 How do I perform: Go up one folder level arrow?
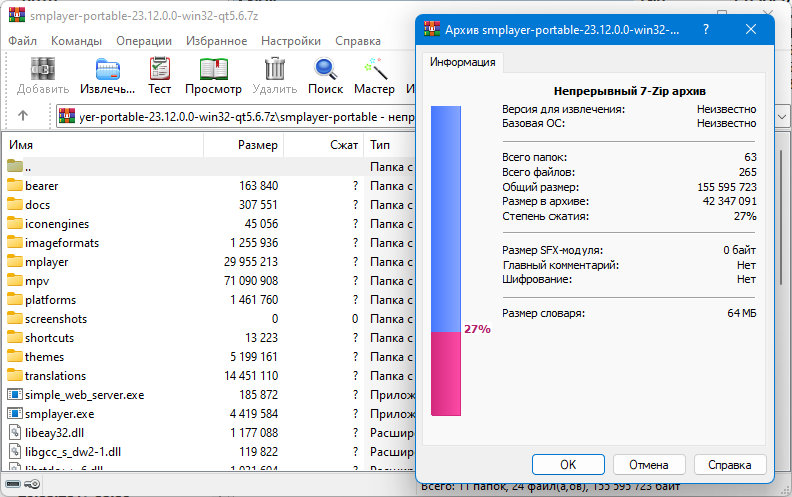(23, 116)
